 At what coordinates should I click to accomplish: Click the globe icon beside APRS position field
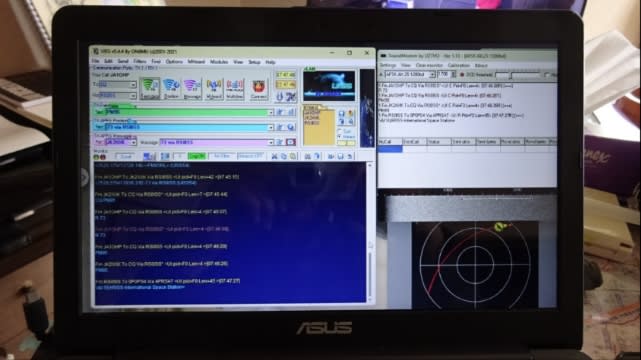point(291,127)
